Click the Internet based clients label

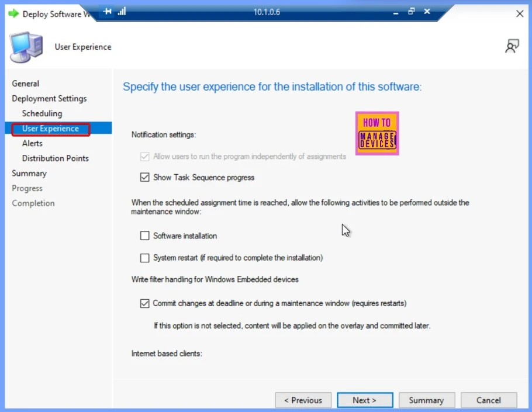pyautogui.click(x=167, y=354)
